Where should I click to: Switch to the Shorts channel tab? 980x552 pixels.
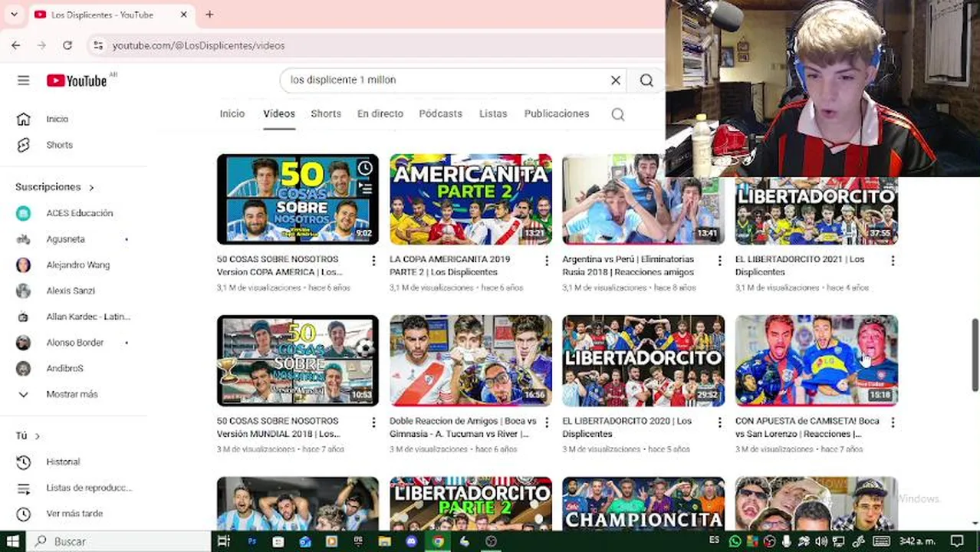pyautogui.click(x=326, y=113)
